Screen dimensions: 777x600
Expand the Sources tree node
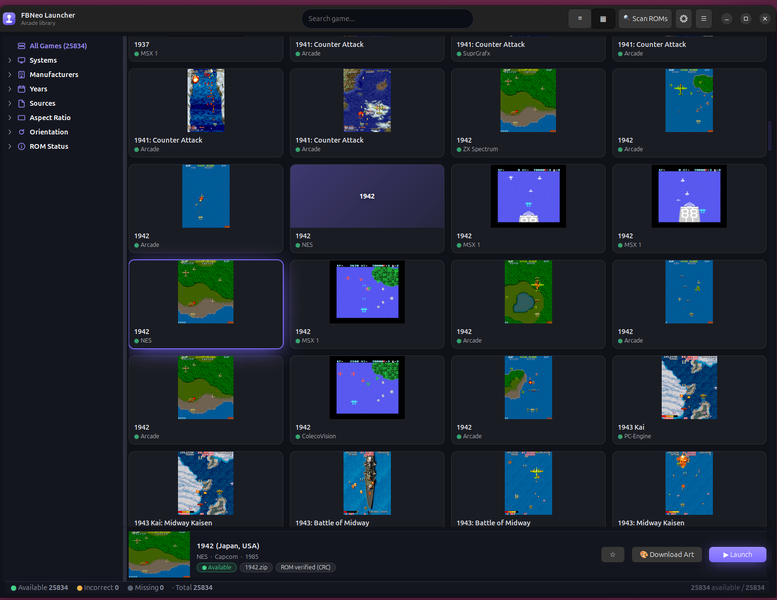coord(9,104)
